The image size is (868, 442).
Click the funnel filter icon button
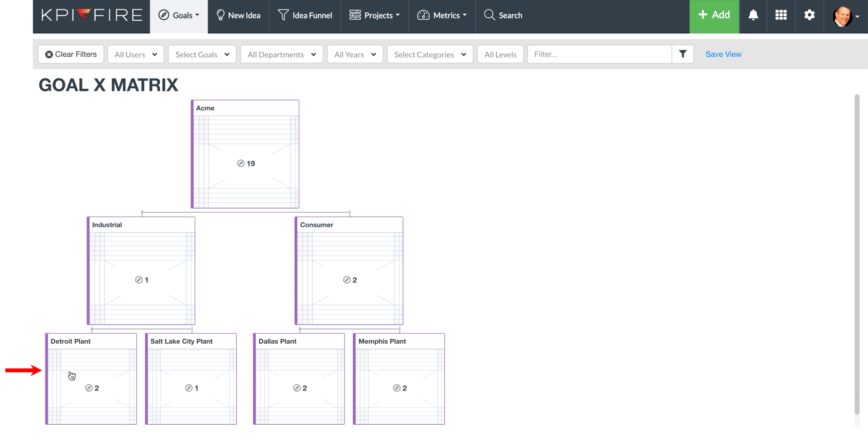click(683, 54)
